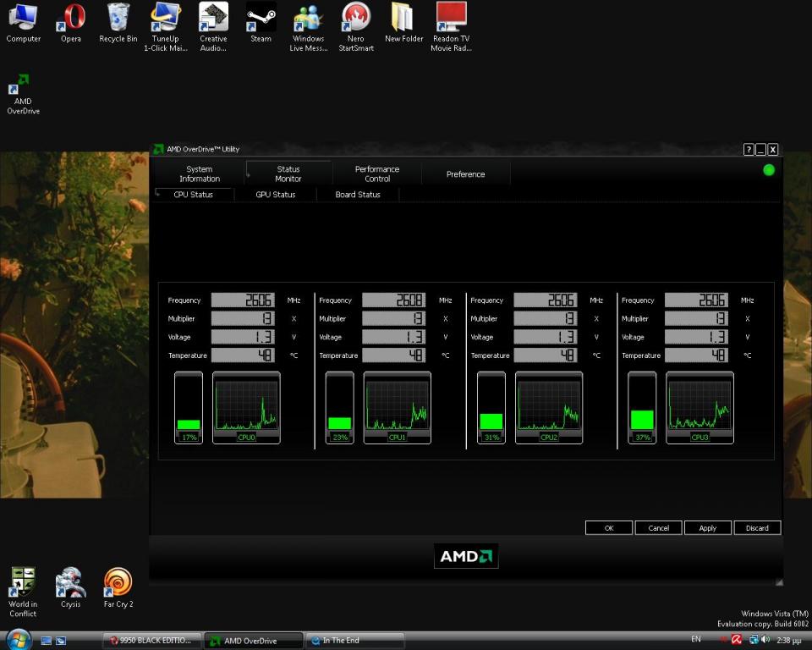Select the Steam desktop shortcut

[261, 24]
